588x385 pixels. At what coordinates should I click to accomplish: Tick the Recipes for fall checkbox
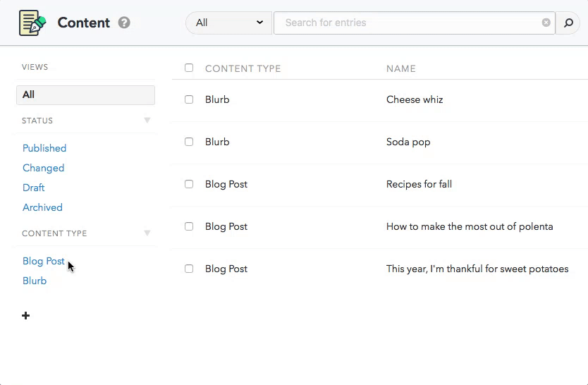[189, 184]
